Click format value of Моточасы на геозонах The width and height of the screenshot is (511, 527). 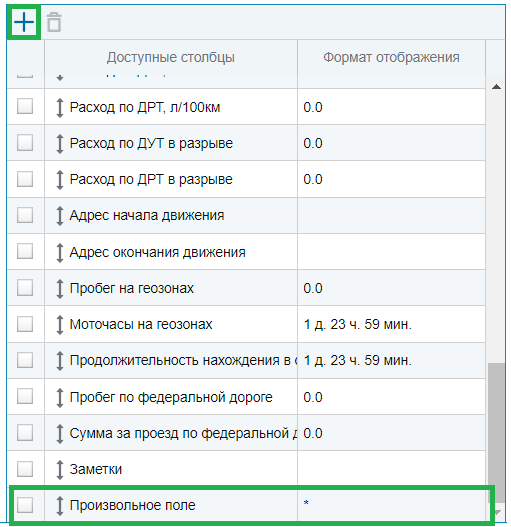358,324
